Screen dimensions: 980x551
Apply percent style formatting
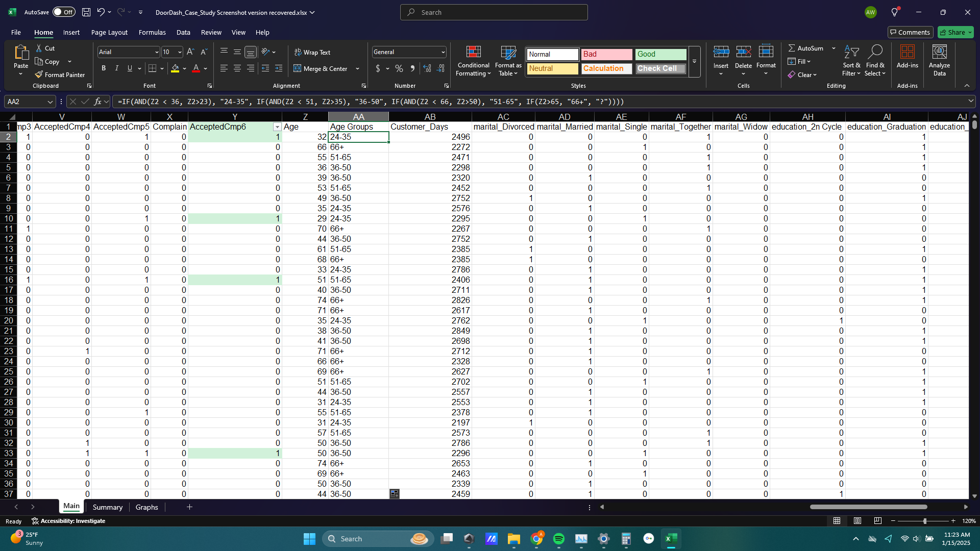click(399, 68)
